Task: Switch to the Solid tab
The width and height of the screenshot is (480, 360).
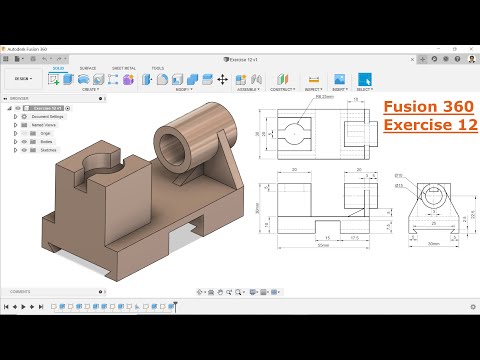Action: pyautogui.click(x=58, y=68)
